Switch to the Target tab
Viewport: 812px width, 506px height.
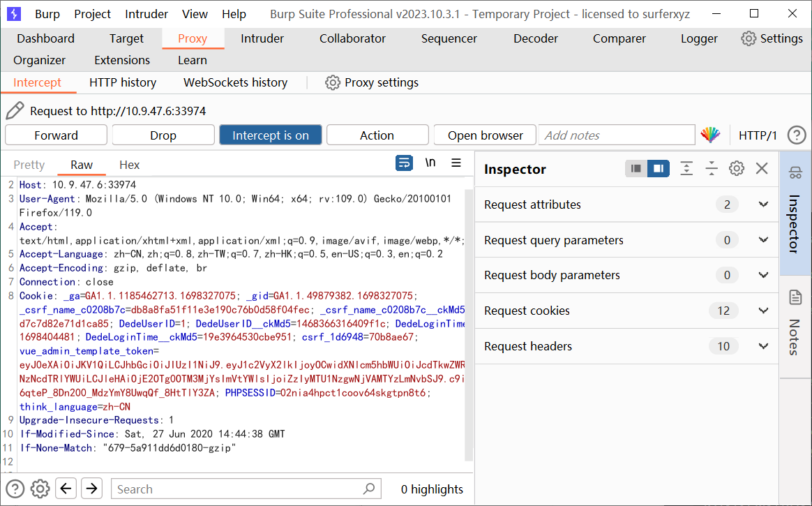[126, 38]
